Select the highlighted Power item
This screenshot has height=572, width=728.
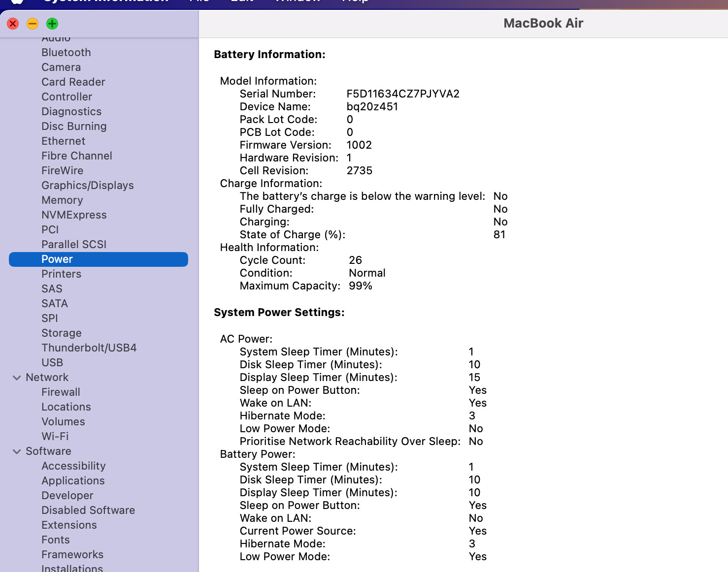(x=57, y=259)
